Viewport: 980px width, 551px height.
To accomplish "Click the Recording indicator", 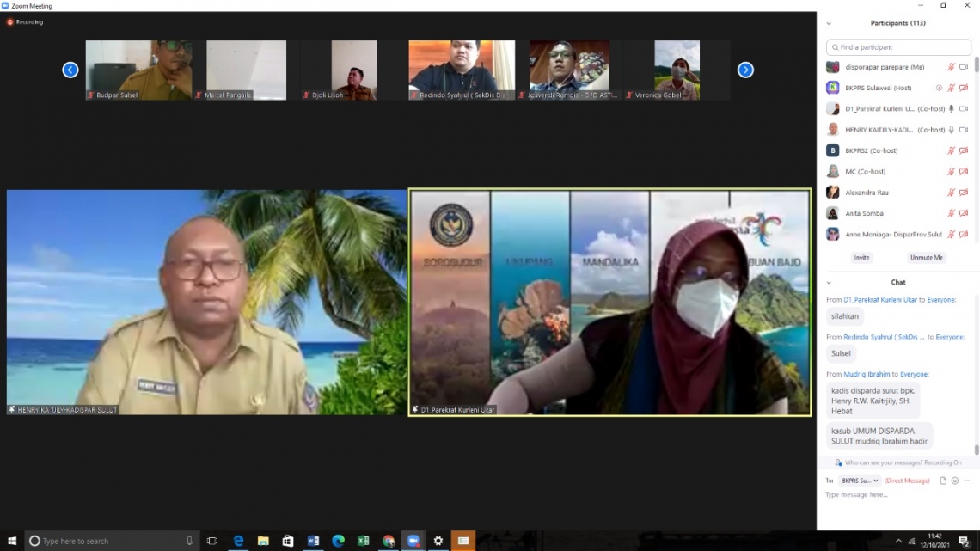I will pos(25,21).
